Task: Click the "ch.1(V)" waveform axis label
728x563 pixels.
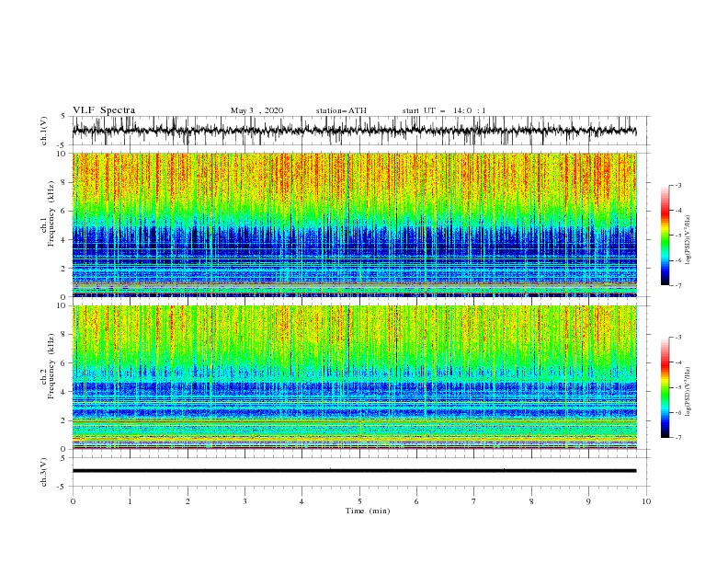Action: 44,131
